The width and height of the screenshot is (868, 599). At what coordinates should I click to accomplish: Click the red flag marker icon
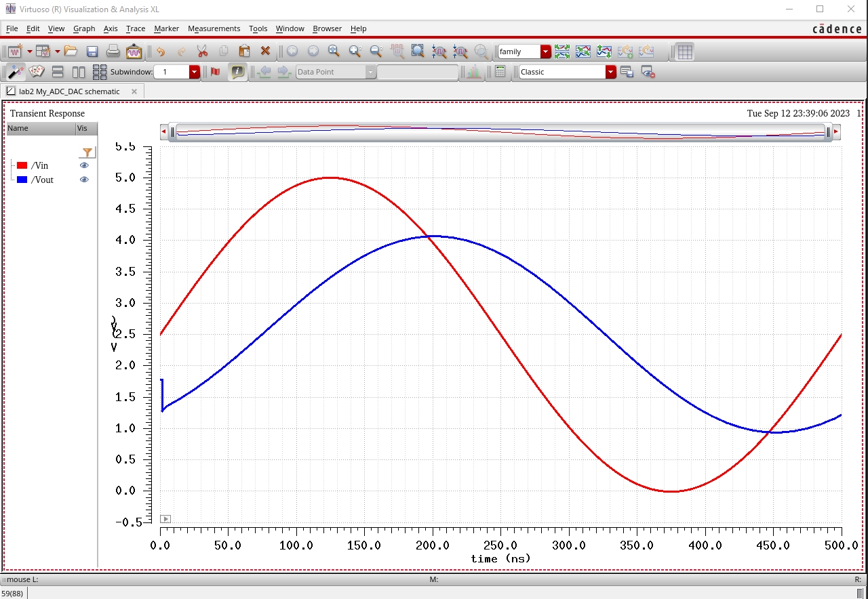point(216,72)
